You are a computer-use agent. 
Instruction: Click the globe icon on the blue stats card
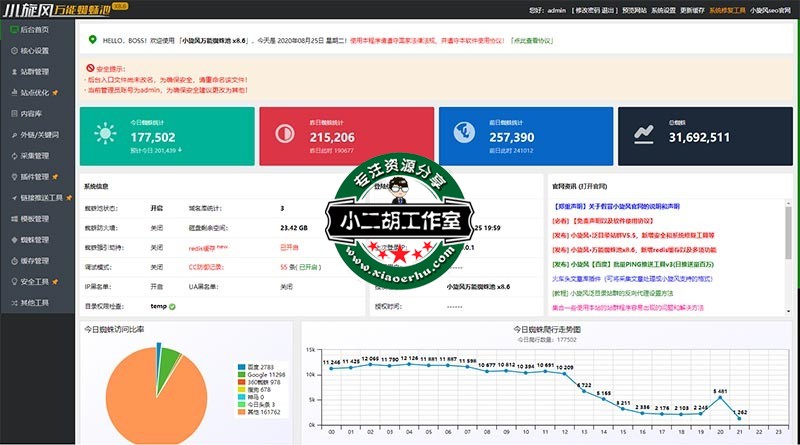pyautogui.click(x=462, y=132)
